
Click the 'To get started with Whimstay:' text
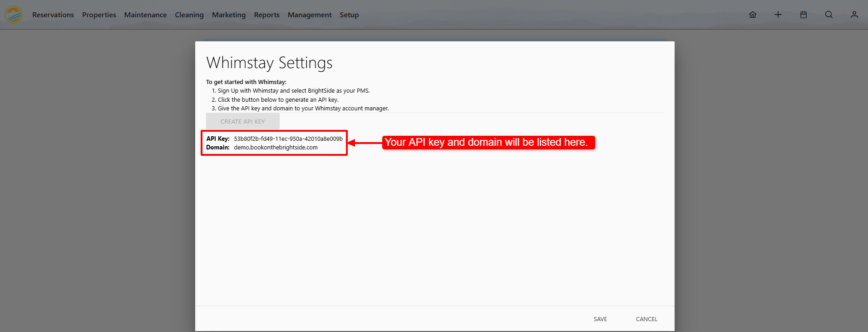click(x=246, y=82)
